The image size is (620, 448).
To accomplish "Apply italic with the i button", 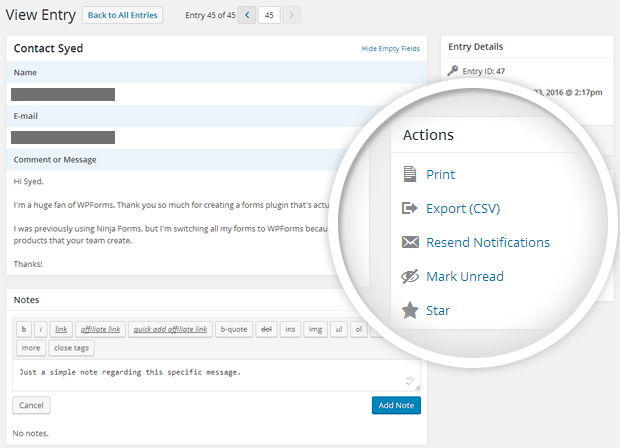I will 41,329.
